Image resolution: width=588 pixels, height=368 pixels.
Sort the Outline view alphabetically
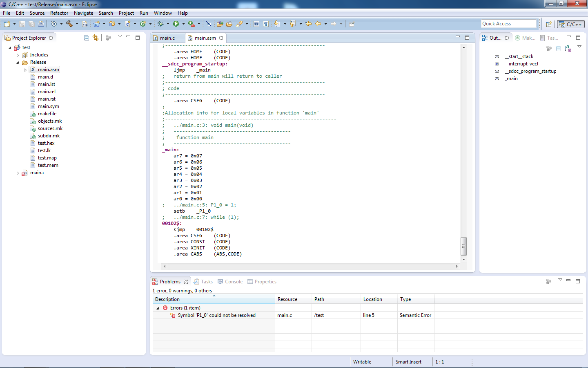[x=568, y=49]
